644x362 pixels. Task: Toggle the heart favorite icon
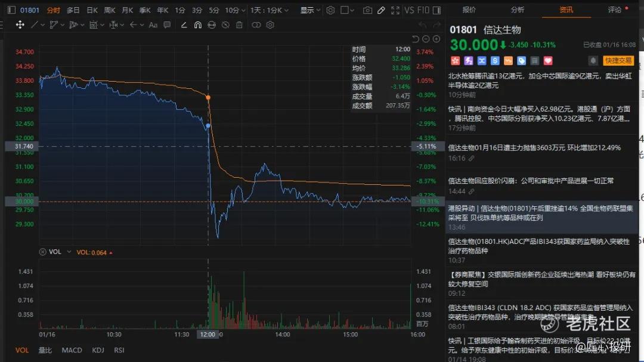(x=548, y=61)
